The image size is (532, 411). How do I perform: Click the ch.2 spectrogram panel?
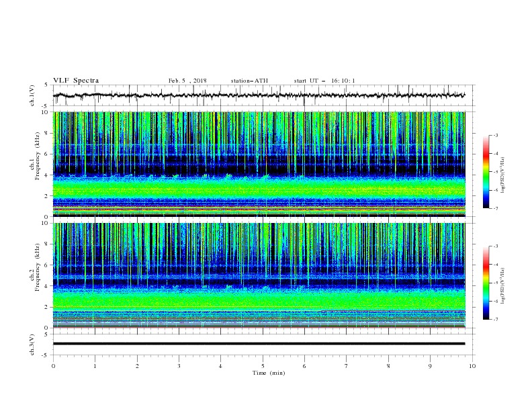[259, 275]
